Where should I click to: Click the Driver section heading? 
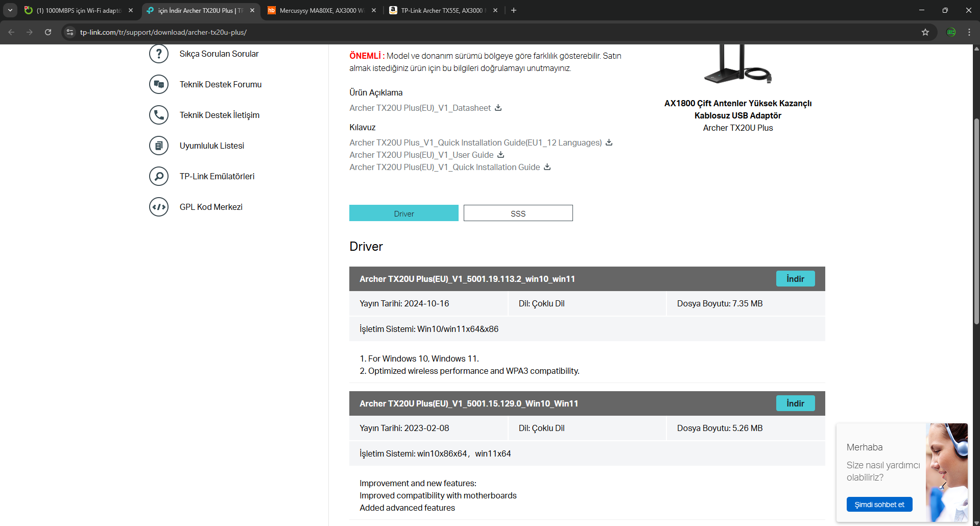click(x=366, y=247)
